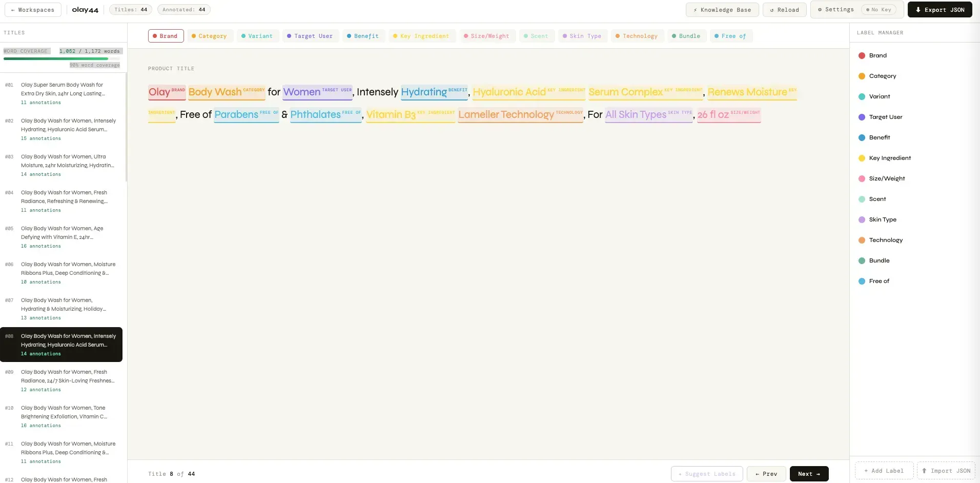The height and width of the screenshot is (483, 980).
Task: Open title #07 Hydrating & Moisturizing Holiday
Action: pyautogui.click(x=62, y=309)
